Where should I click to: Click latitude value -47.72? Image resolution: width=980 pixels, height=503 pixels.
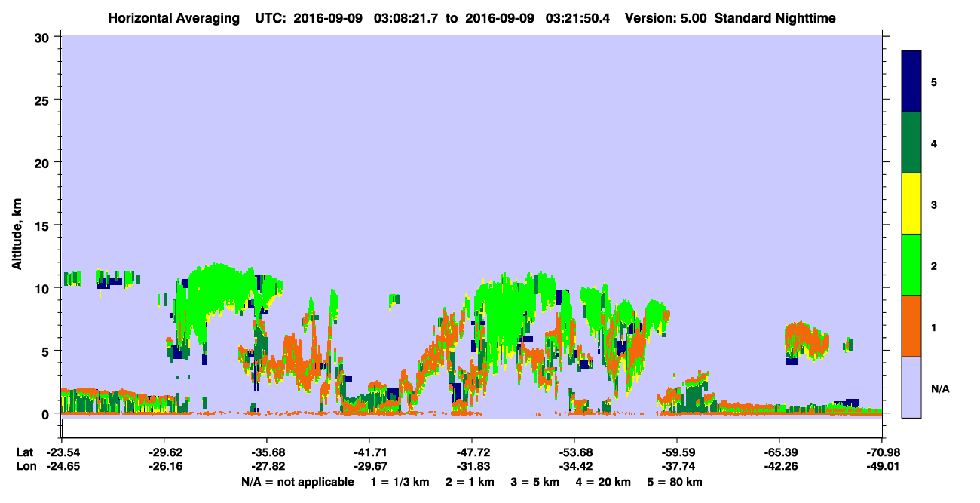[x=472, y=452]
